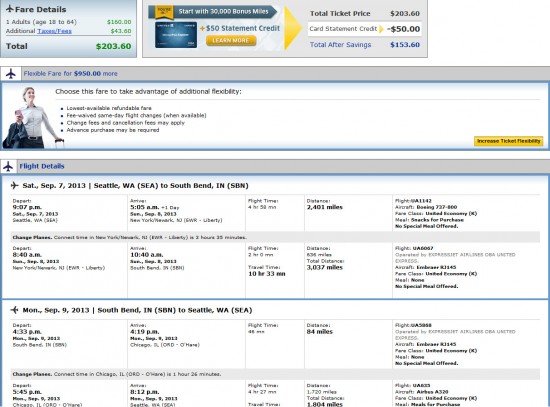The image size is (550, 407).
Task: Click the Seattle to South Bend route heading
Action: pos(135,186)
